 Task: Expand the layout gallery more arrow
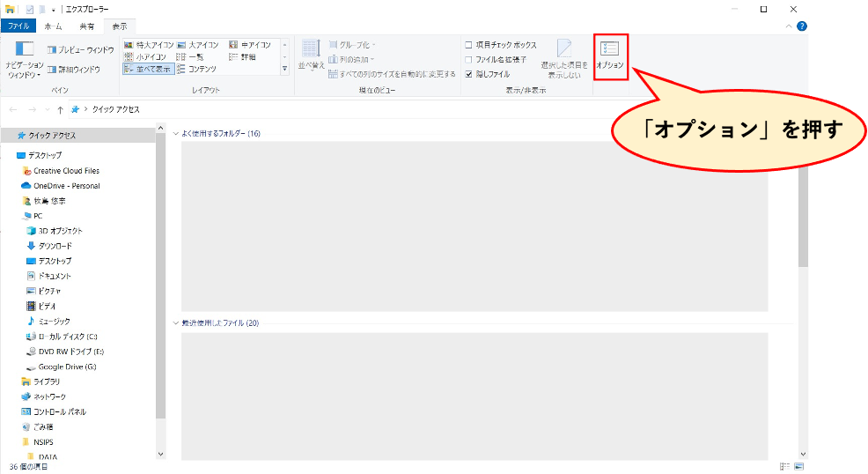pyautogui.click(x=284, y=69)
